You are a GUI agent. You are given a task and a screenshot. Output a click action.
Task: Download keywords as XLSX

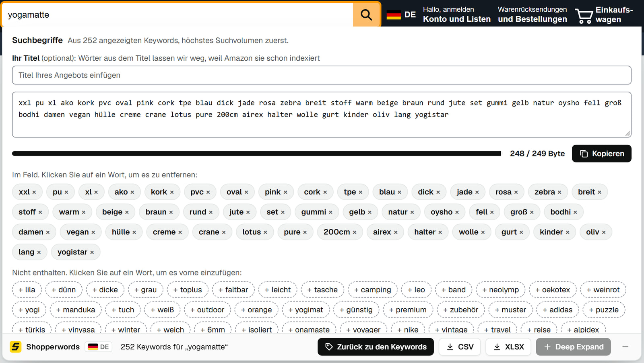click(x=508, y=347)
